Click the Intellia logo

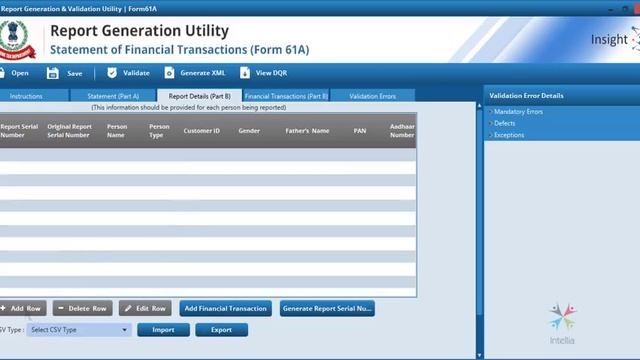point(562,324)
